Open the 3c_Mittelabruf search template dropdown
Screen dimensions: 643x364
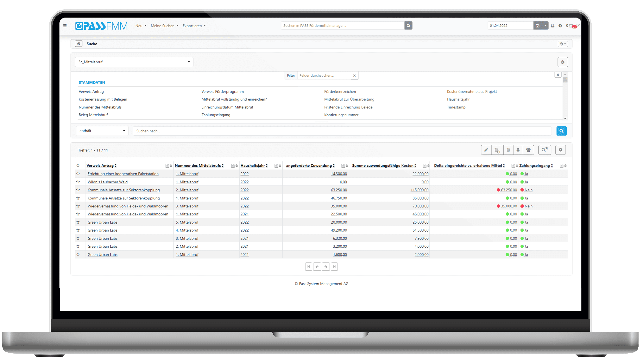point(134,62)
